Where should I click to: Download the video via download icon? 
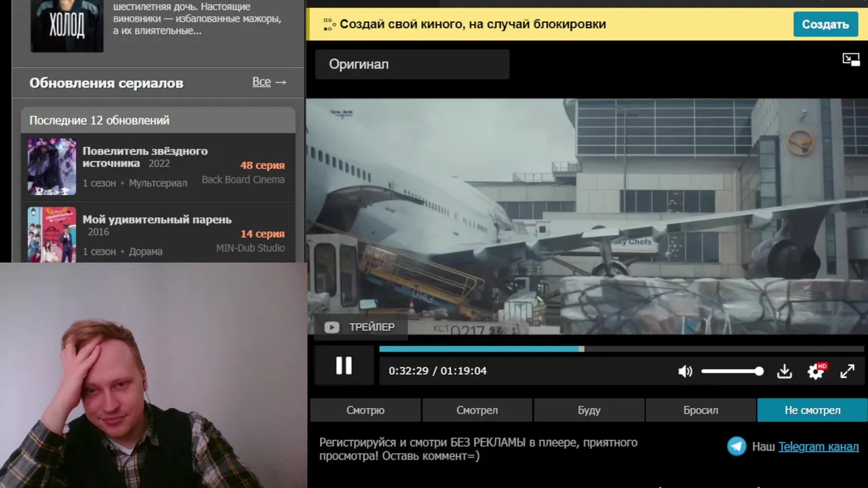tap(785, 371)
